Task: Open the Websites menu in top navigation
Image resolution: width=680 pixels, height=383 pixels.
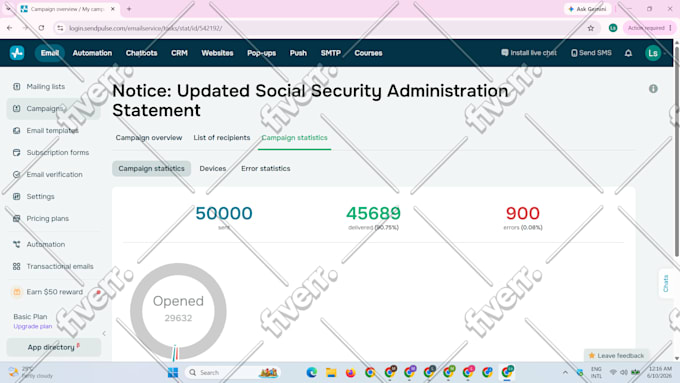Action: pyautogui.click(x=217, y=53)
